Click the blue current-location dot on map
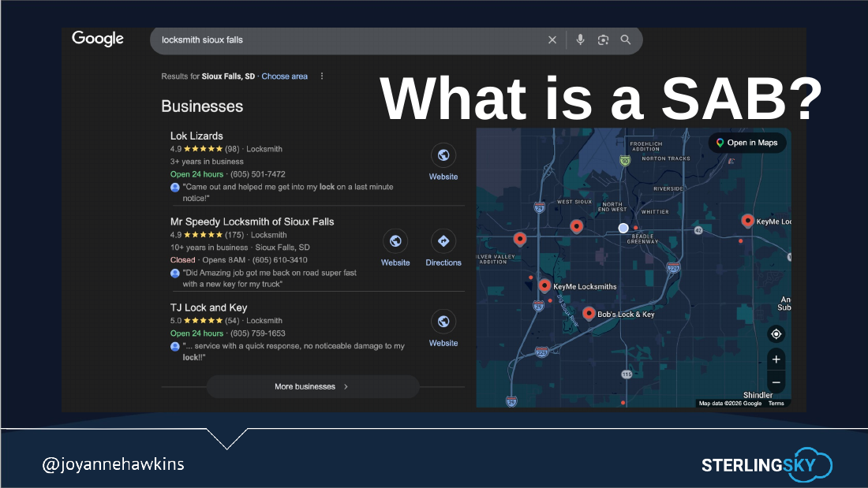 point(623,228)
